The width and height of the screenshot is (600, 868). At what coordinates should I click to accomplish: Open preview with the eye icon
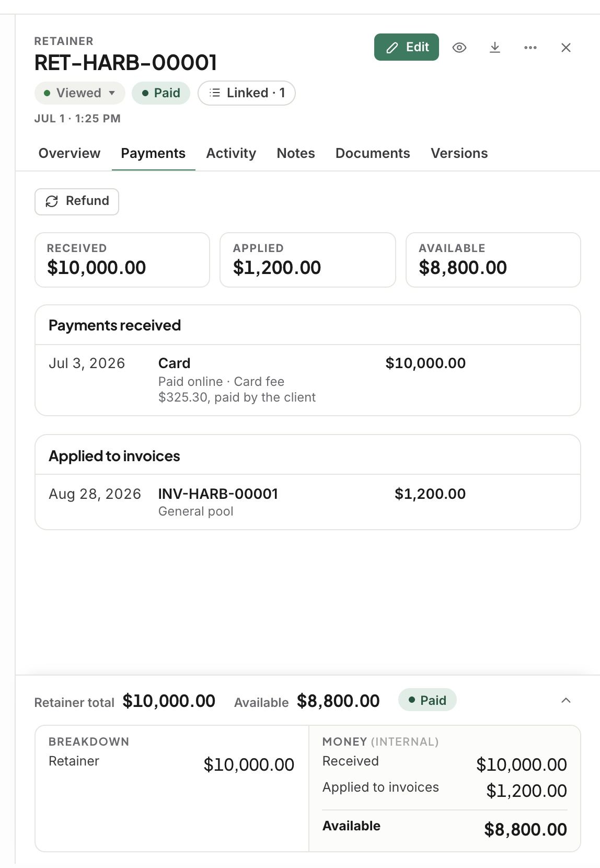pyautogui.click(x=459, y=48)
